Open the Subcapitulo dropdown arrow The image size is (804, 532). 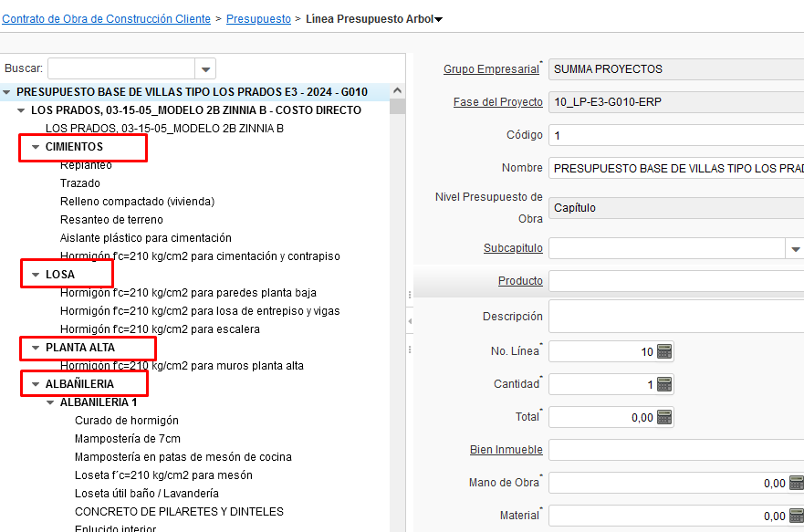795,248
